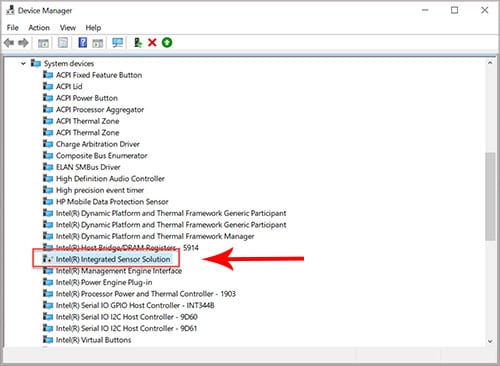Select Intel(R) Serial IO I2C Host Controller - 9D61
Viewport: 500px width, 366px height.
[x=126, y=328]
